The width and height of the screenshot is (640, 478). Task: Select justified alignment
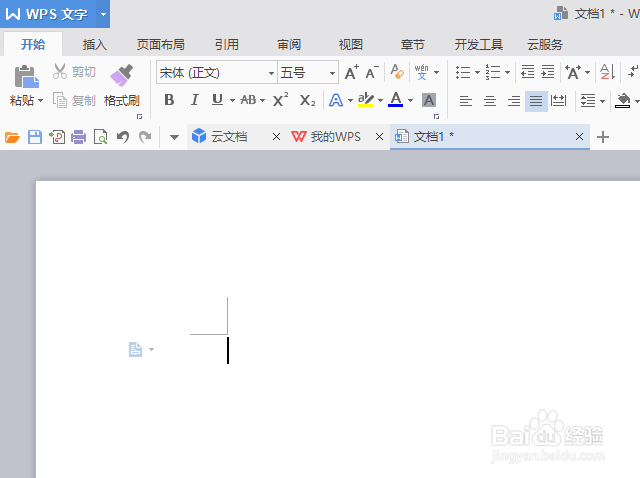pos(536,100)
